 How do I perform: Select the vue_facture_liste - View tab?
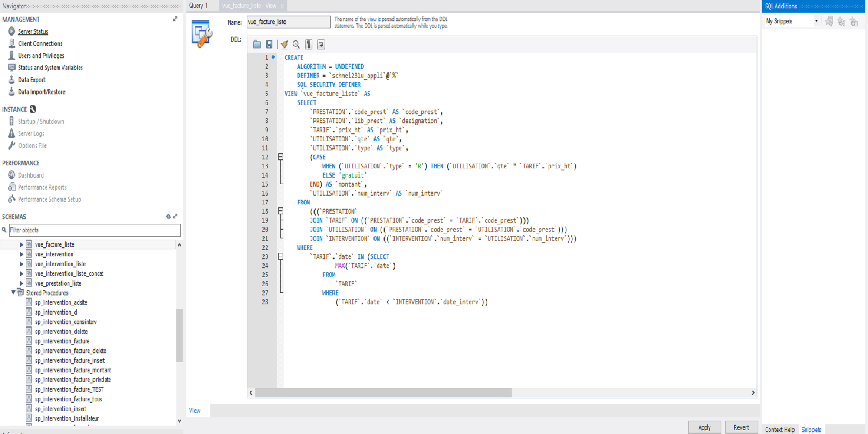[249, 6]
